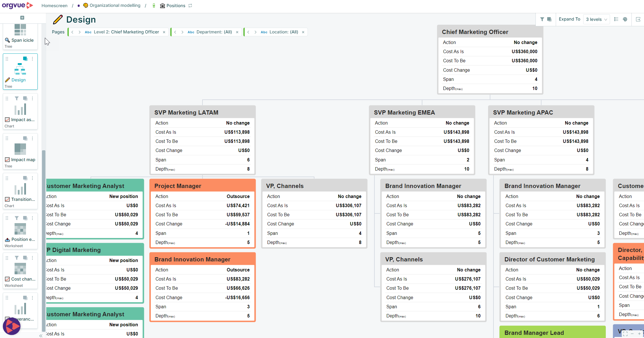
Task: Collapse the sidebar with the double chevron
Action: point(41,336)
